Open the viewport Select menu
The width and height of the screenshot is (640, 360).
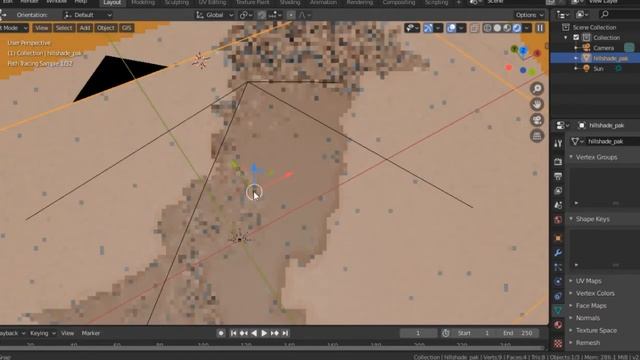[x=64, y=28]
